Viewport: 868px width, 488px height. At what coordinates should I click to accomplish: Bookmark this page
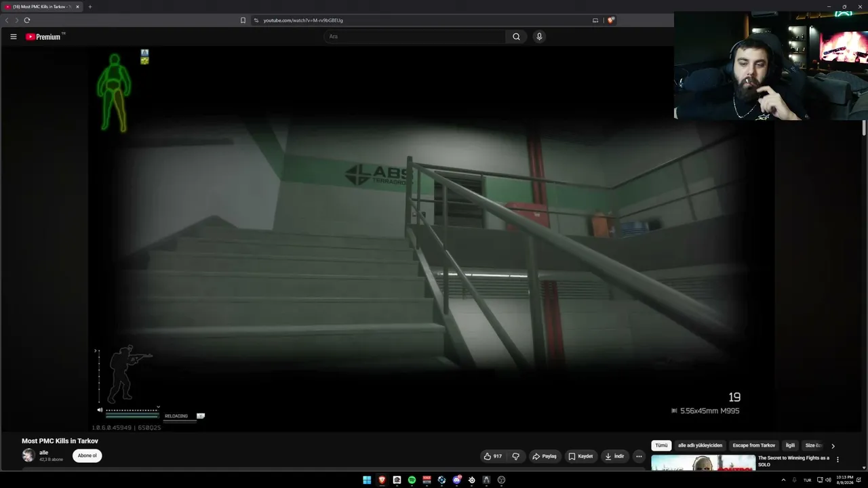coord(243,20)
